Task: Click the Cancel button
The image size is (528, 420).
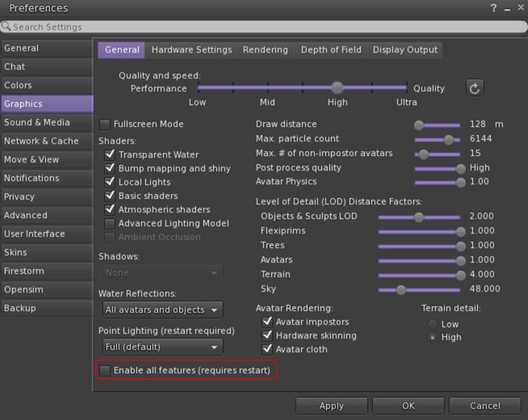Action: pyautogui.click(x=484, y=406)
